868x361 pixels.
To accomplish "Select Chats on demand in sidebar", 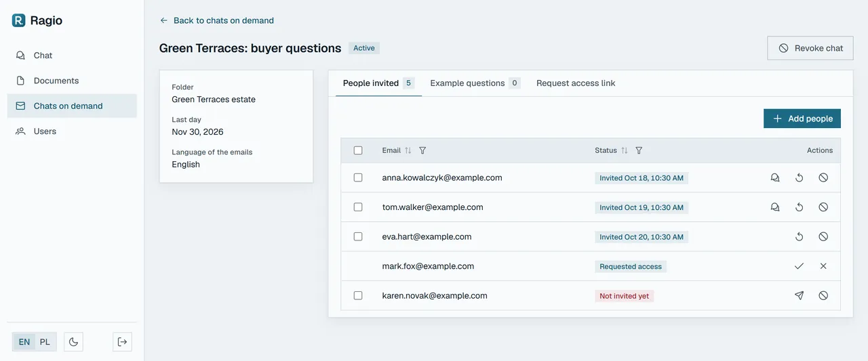I will tap(72, 106).
